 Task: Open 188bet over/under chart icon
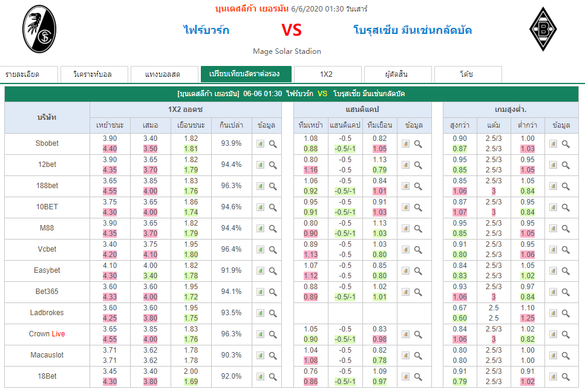pyautogui.click(x=553, y=186)
